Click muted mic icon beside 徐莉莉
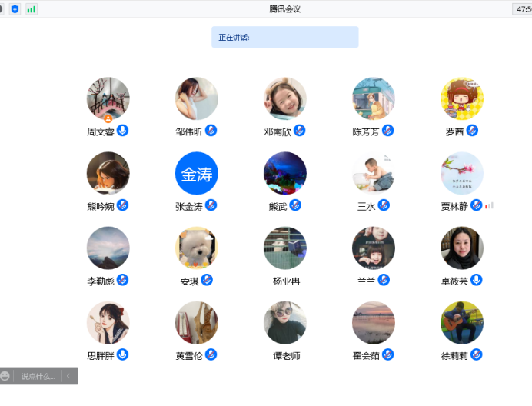The image size is (532, 406). tap(477, 354)
